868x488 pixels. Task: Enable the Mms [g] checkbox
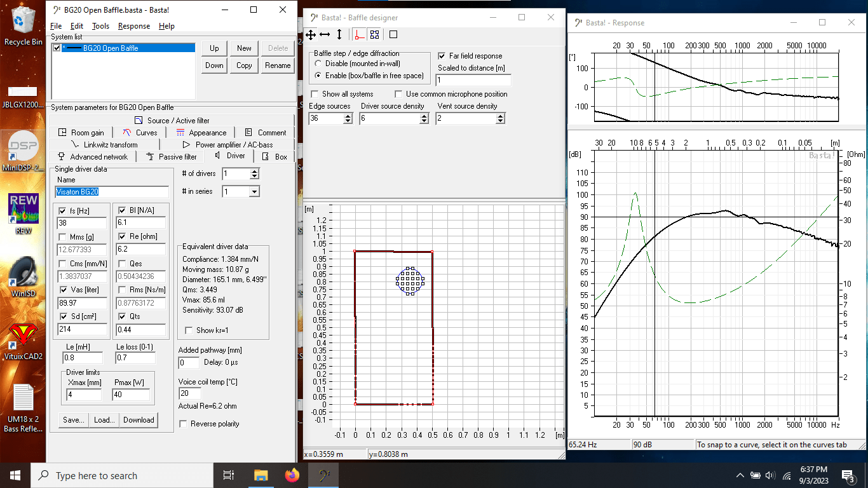62,237
